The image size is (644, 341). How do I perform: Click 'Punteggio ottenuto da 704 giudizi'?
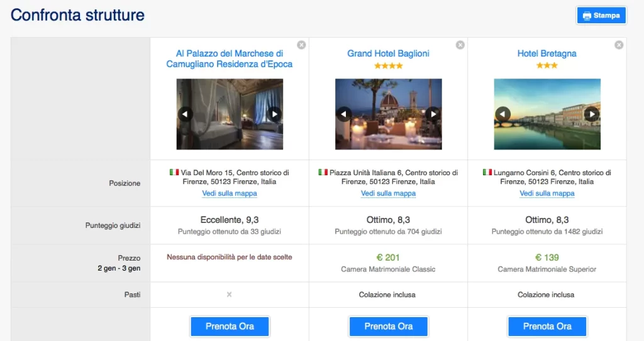(388, 232)
